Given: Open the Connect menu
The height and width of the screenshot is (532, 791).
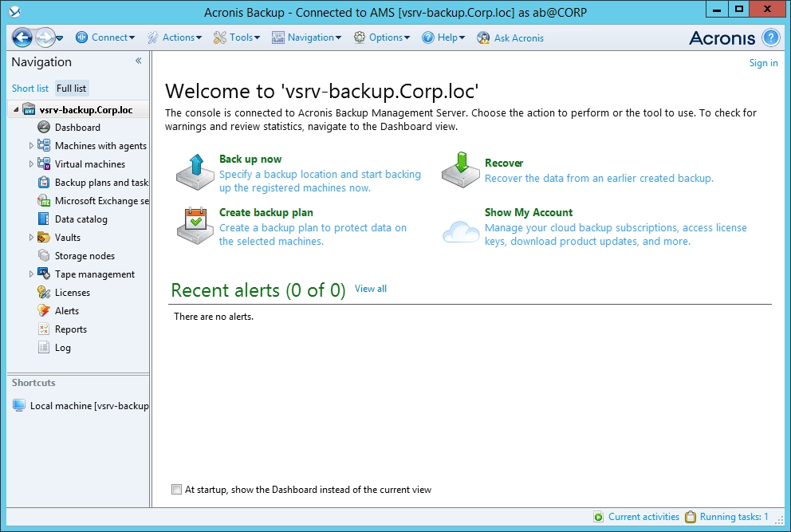Looking at the screenshot, I should click(105, 37).
